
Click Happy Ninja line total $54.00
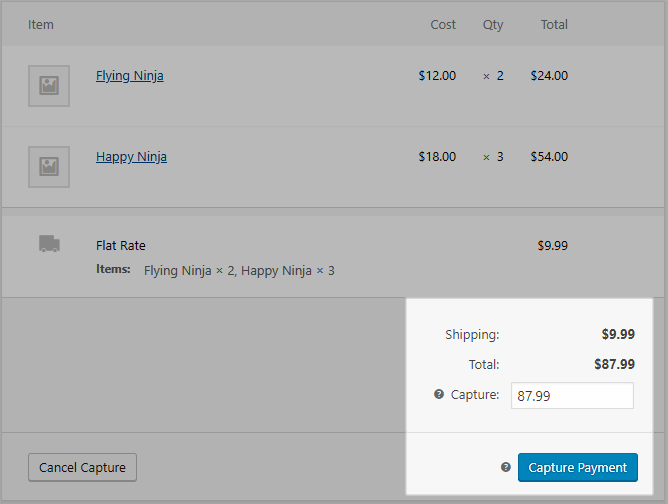549,157
